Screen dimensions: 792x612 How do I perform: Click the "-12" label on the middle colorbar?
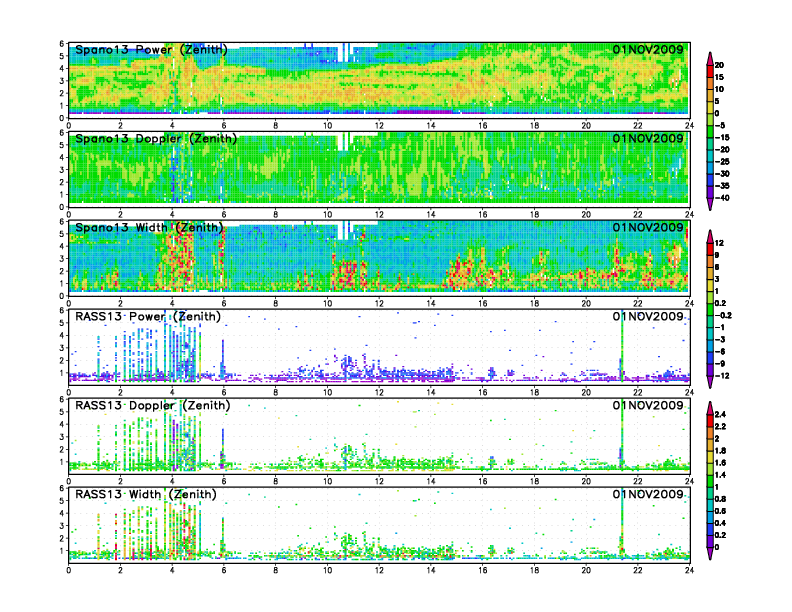coord(722,376)
